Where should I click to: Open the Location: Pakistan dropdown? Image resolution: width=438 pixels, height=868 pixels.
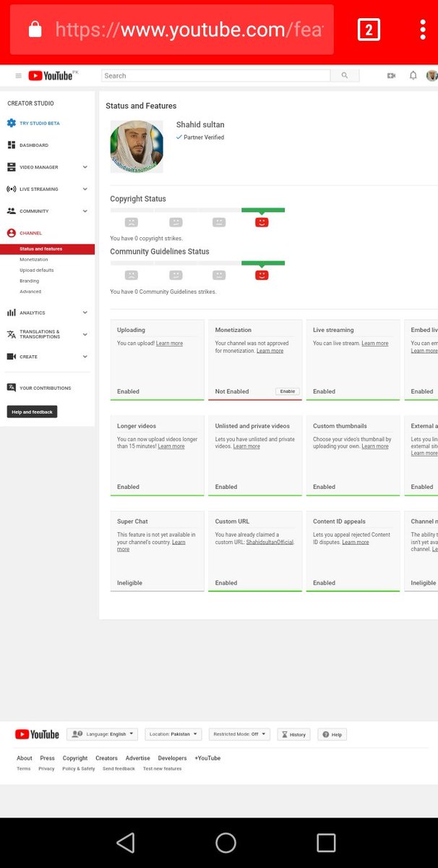tap(173, 734)
